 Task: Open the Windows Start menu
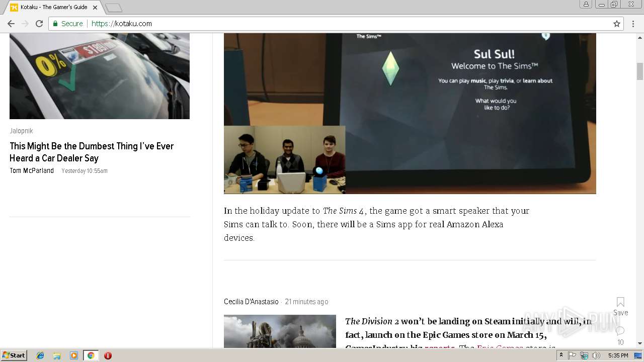[14, 355]
